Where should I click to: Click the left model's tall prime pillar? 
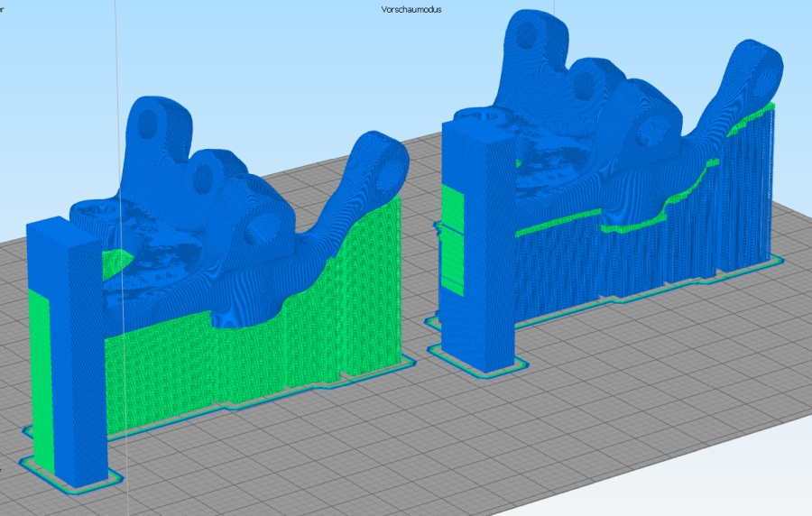point(66,352)
